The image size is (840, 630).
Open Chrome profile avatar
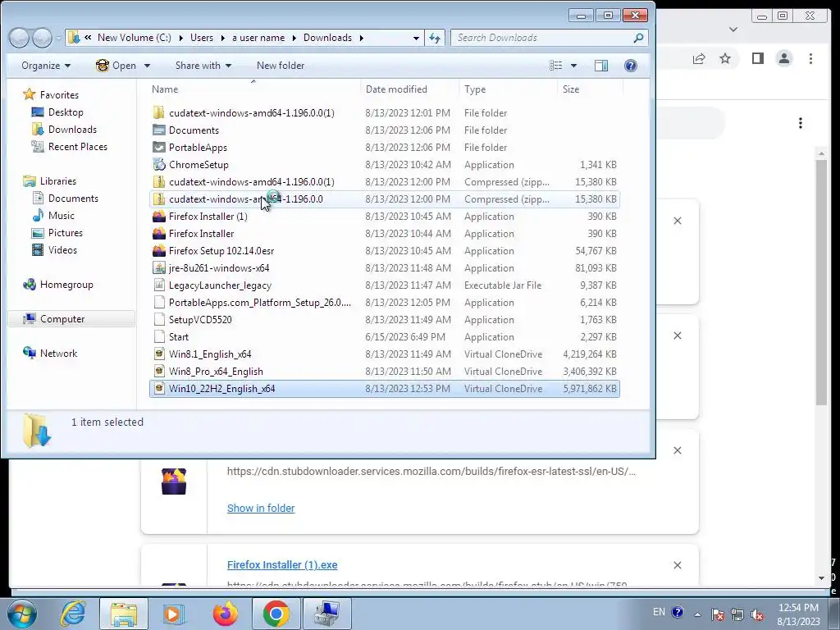click(x=784, y=58)
